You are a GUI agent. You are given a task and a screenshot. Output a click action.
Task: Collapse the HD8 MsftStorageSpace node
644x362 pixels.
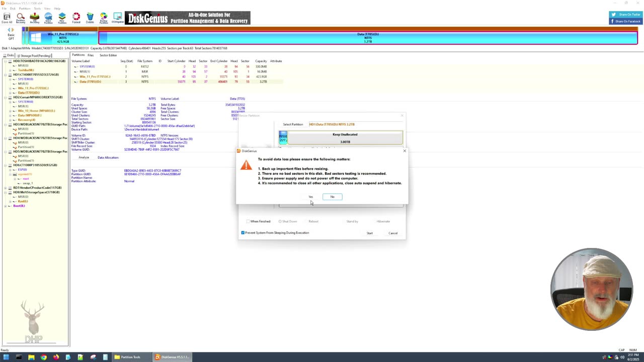coord(5,192)
